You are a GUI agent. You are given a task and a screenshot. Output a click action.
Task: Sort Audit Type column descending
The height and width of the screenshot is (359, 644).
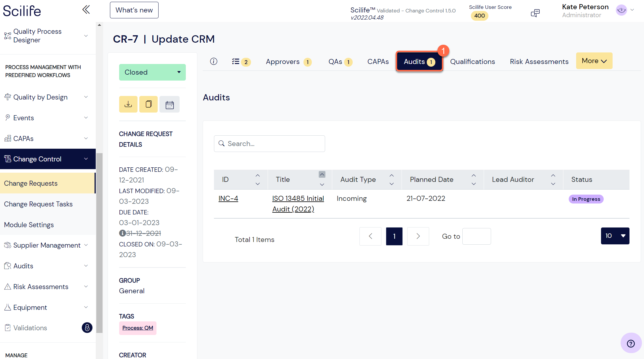point(391,184)
